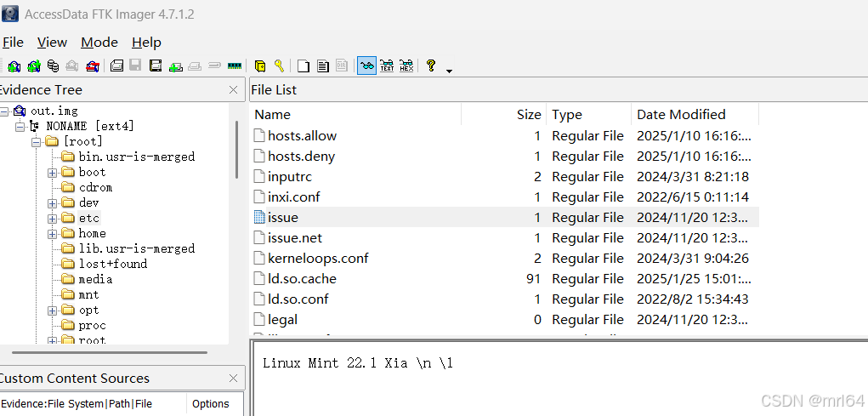This screenshot has height=416, width=868.
Task: Click Remove All Evidence Items icon
Action: 93,66
